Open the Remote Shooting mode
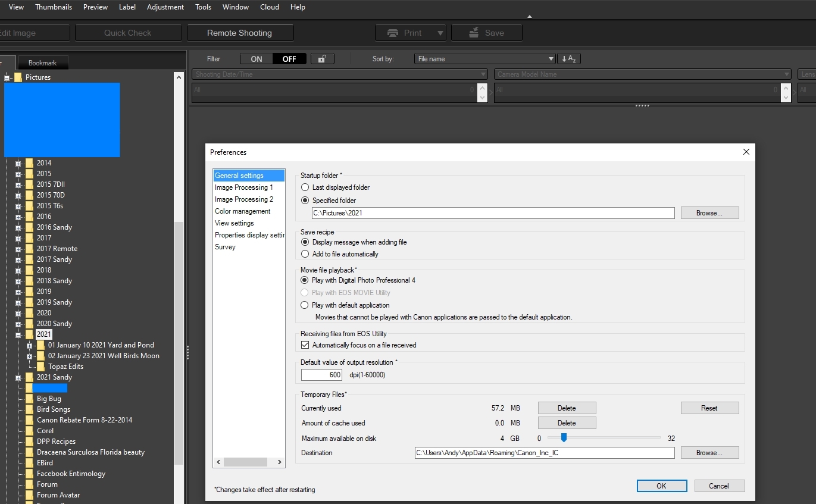 click(240, 33)
